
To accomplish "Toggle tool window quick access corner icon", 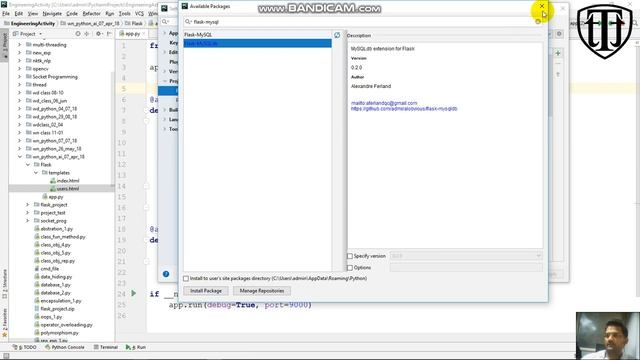I will pos(6,356).
